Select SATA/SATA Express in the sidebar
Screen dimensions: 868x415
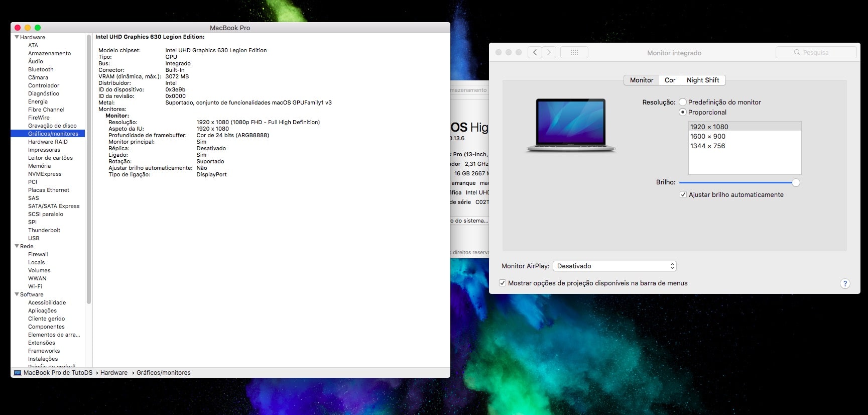tap(54, 206)
